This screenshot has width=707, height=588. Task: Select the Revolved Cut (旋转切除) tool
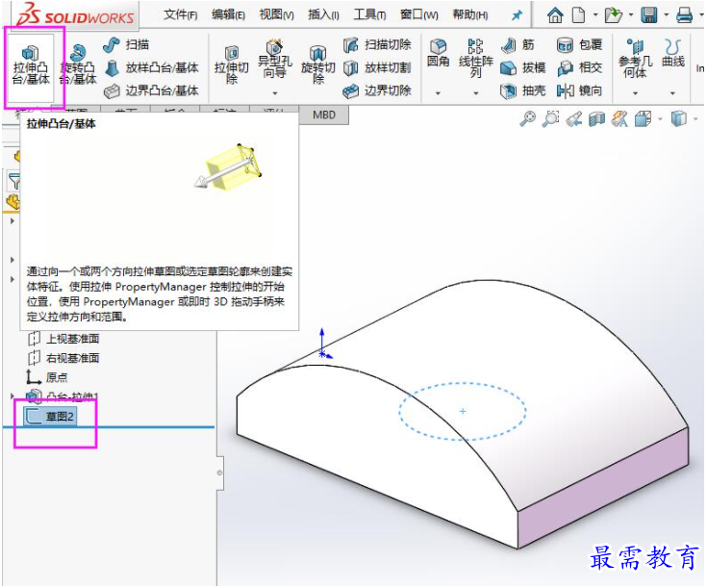(317, 65)
